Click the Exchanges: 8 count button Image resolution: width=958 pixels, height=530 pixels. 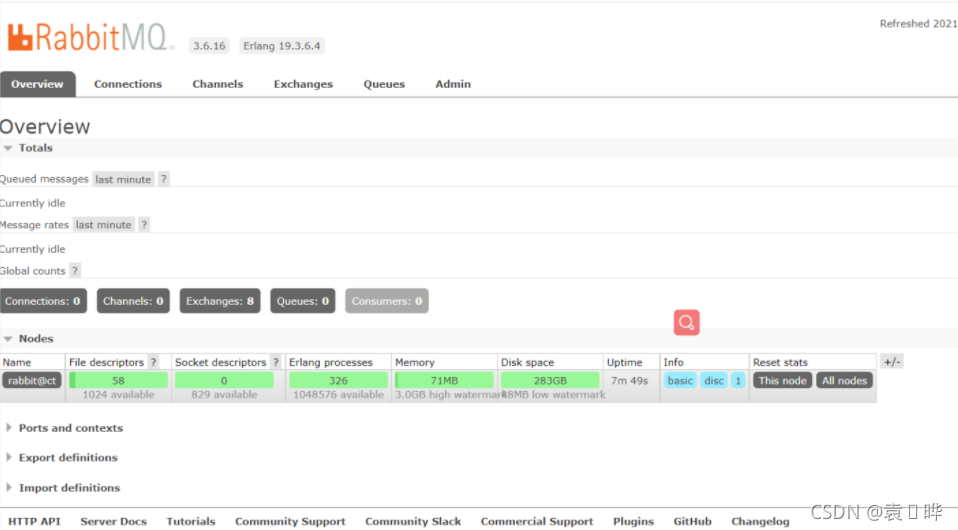point(220,301)
